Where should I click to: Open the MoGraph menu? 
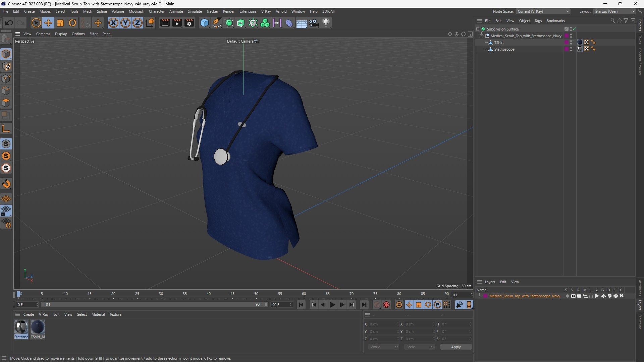point(136,11)
